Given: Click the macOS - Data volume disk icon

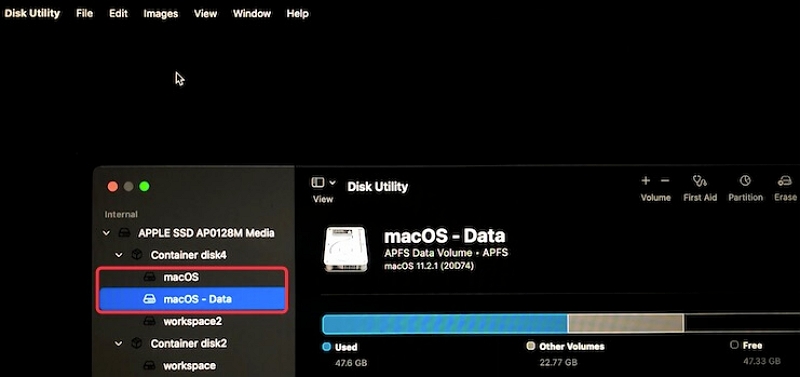Looking at the screenshot, I should pyautogui.click(x=149, y=299).
